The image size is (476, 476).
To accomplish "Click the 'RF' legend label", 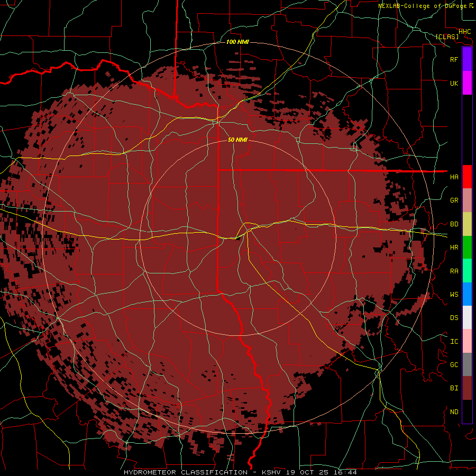I will 454,59.
